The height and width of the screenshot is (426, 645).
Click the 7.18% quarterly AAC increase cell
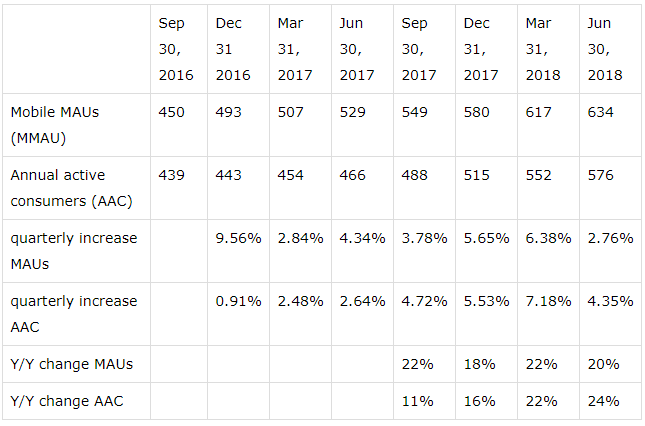click(547, 301)
